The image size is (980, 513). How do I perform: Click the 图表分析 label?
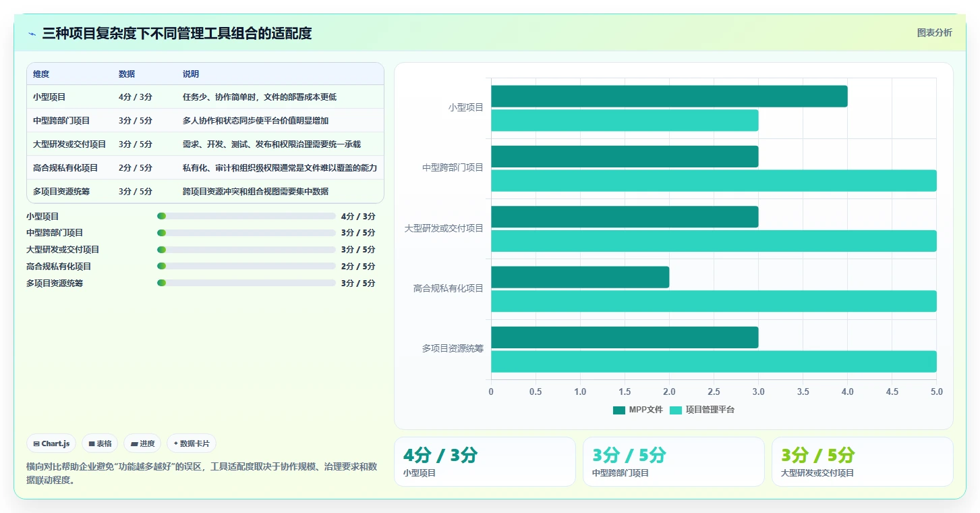[x=934, y=32]
